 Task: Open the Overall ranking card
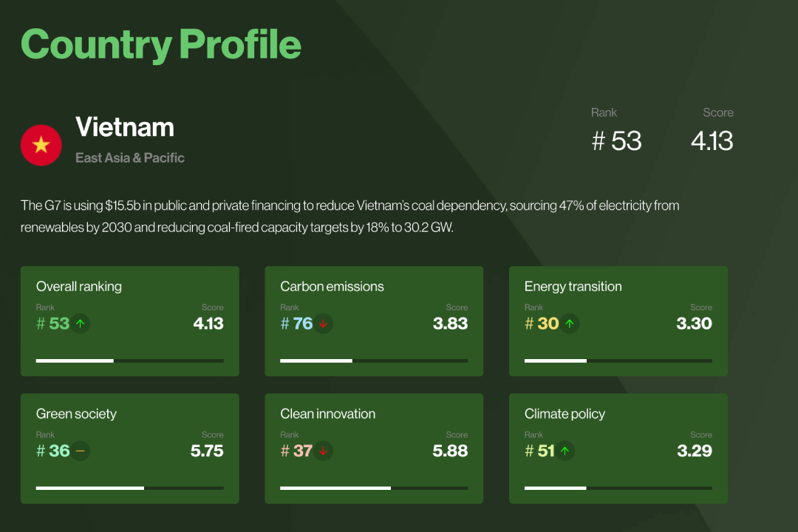coord(130,321)
